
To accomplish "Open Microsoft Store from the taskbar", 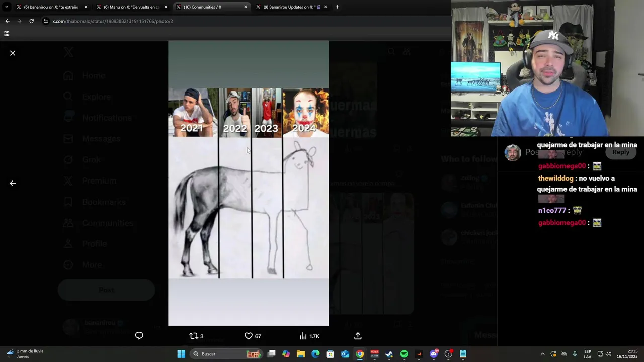I will coord(331,354).
